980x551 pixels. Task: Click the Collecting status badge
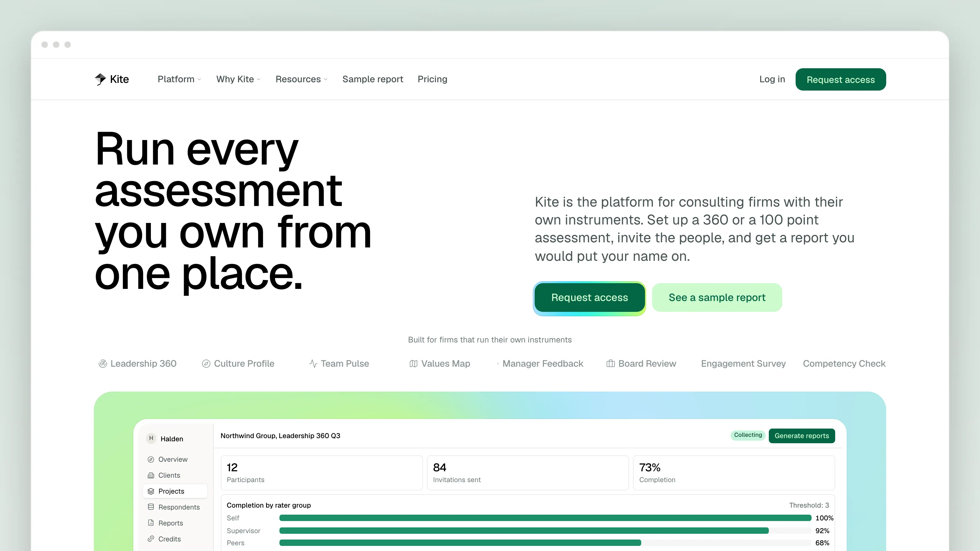coord(748,435)
